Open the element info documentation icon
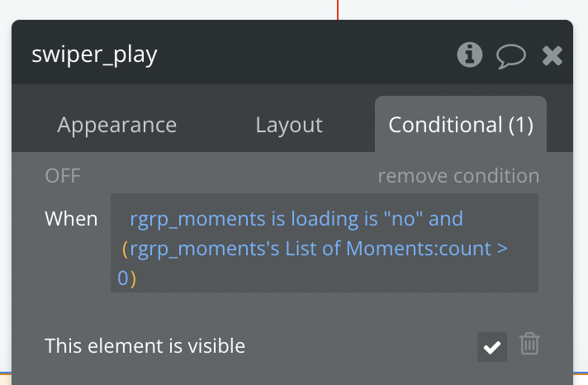Image resolution: width=588 pixels, height=385 pixels. coord(470,55)
